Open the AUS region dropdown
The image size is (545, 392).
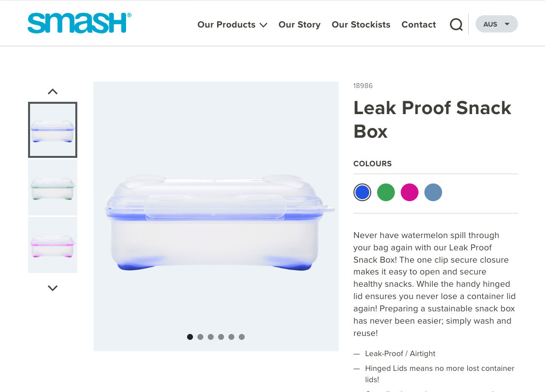click(x=496, y=24)
